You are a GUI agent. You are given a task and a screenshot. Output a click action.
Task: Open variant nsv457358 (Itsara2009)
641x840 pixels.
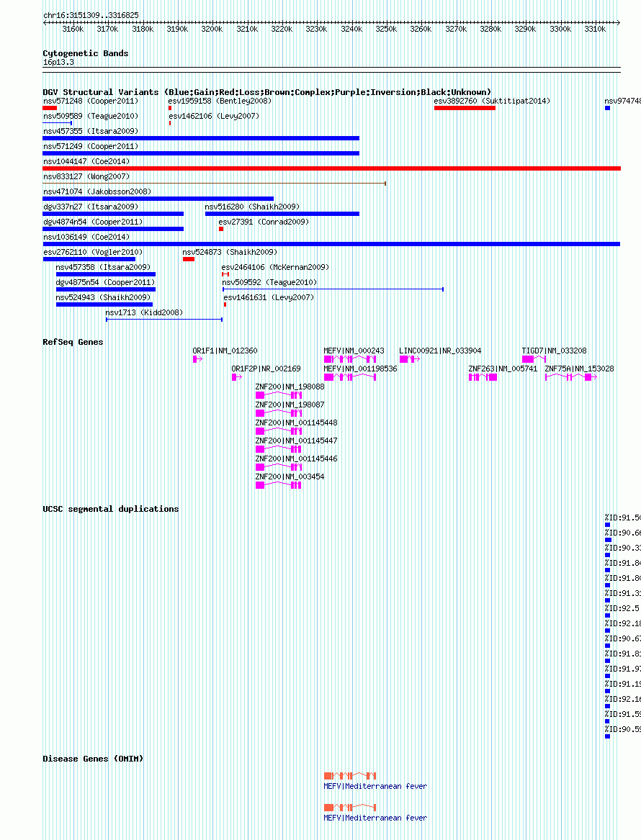(x=103, y=267)
